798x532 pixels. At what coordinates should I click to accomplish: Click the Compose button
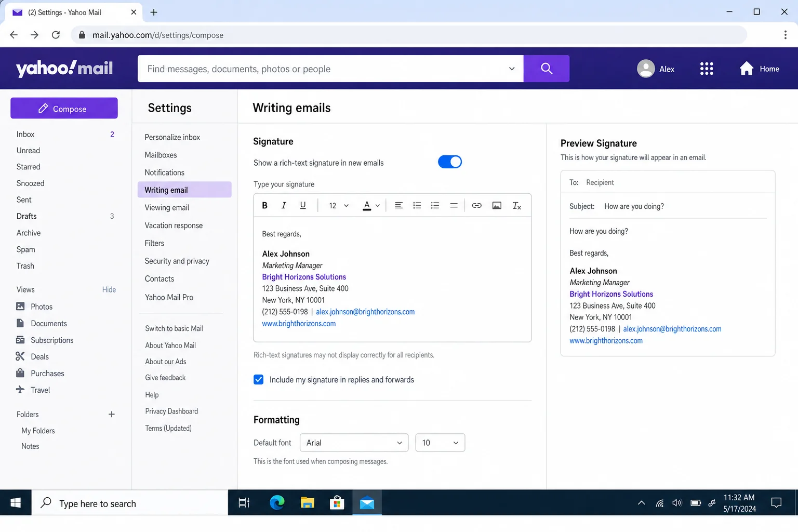pos(64,108)
